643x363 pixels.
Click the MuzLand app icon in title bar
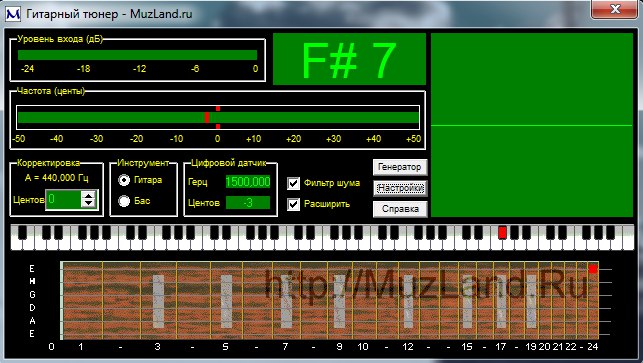coord(13,14)
